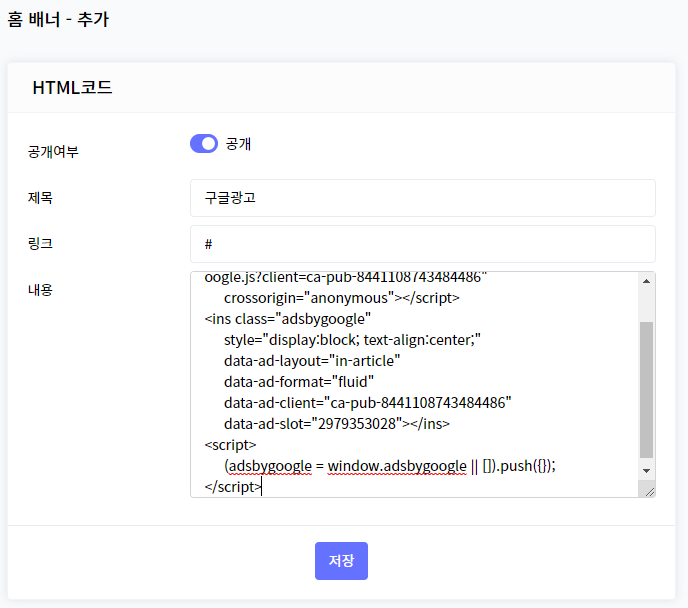This screenshot has height=608, width=688.
Task: Focus the 링크 field containing #
Action: point(423,244)
